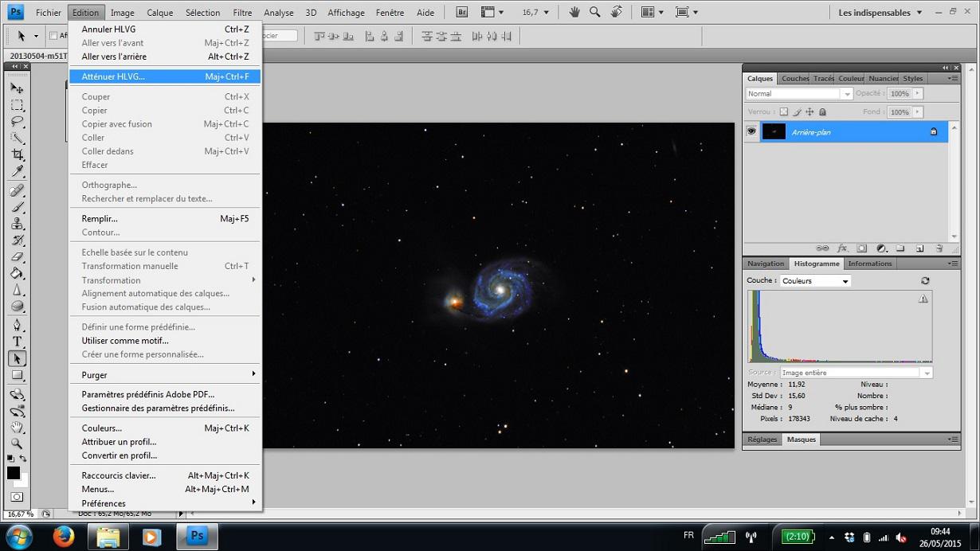This screenshot has height=551, width=980.
Task: Expand the Les indispensables workspace menu
Action: tap(880, 13)
